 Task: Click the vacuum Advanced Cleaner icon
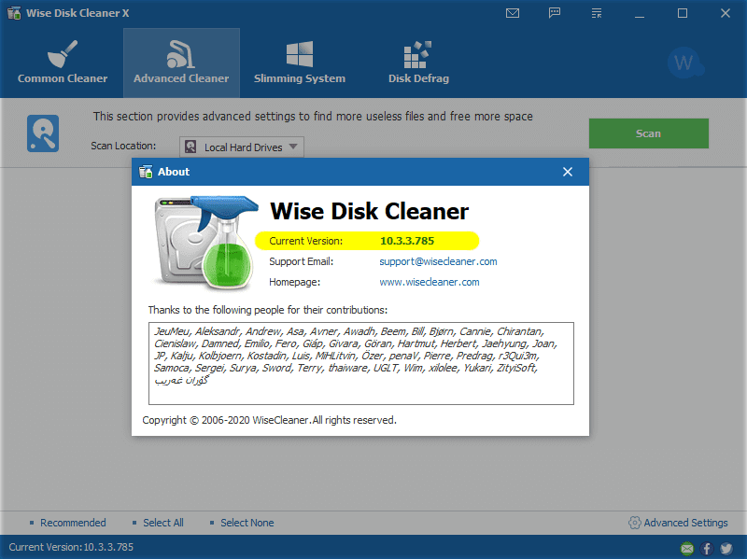point(180,54)
